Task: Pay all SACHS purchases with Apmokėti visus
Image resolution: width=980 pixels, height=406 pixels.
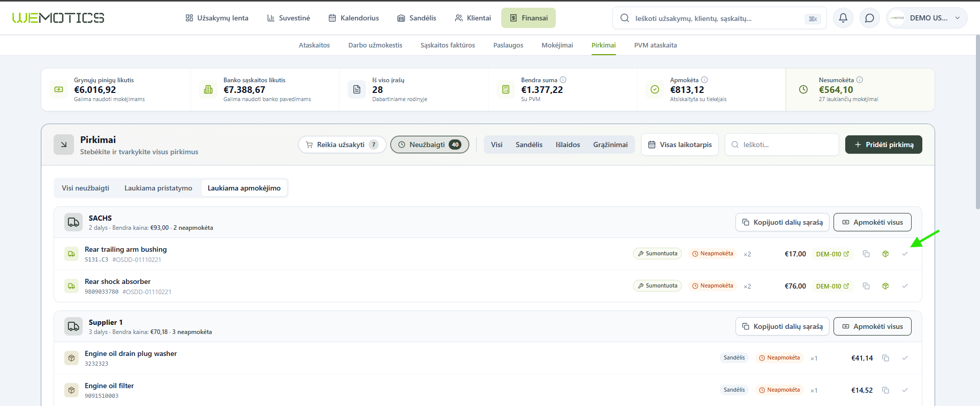Action: pyautogui.click(x=872, y=222)
